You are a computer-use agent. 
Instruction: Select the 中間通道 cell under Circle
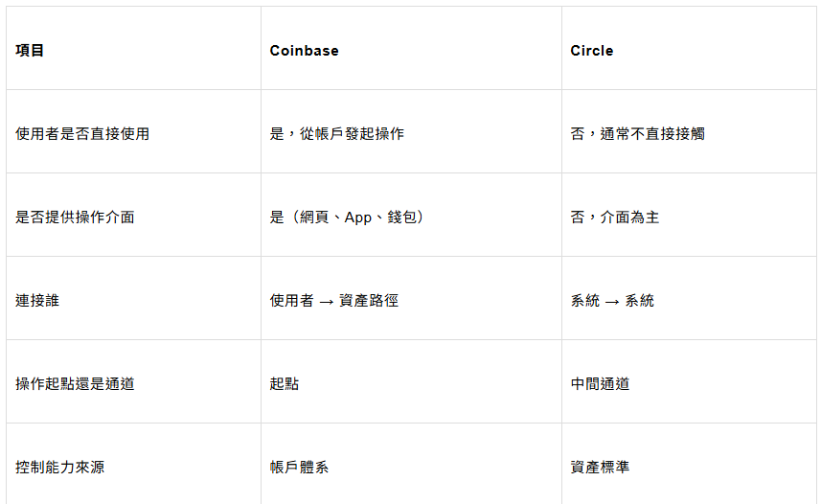(x=600, y=384)
